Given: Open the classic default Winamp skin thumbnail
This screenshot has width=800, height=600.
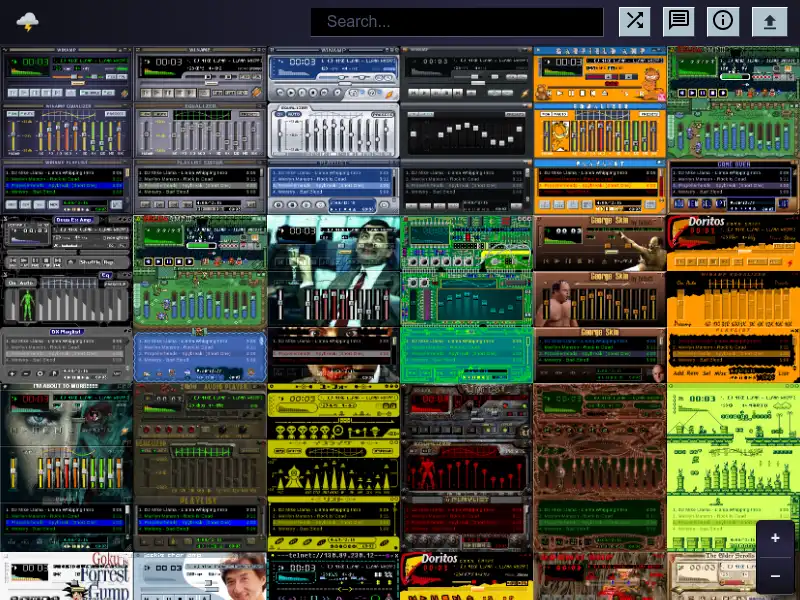Looking at the screenshot, I should [66, 130].
